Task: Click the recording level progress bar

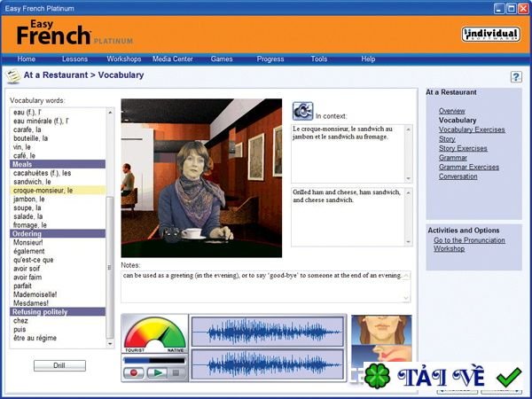Action: [x=154, y=360]
